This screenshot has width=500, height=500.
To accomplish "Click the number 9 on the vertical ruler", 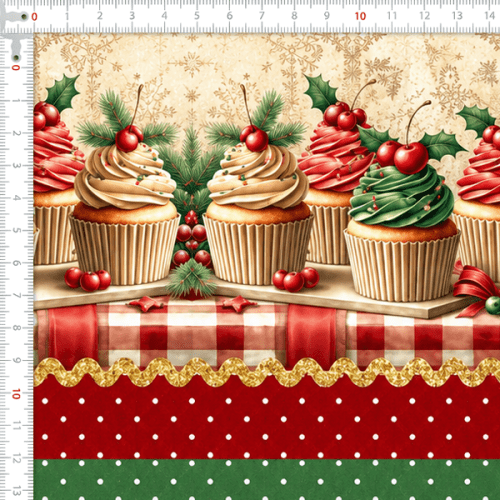I will (x=16, y=361).
